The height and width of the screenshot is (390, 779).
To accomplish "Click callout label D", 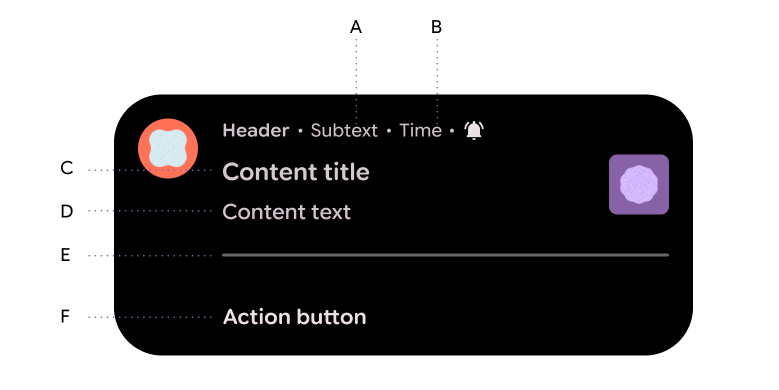I will pos(67,211).
